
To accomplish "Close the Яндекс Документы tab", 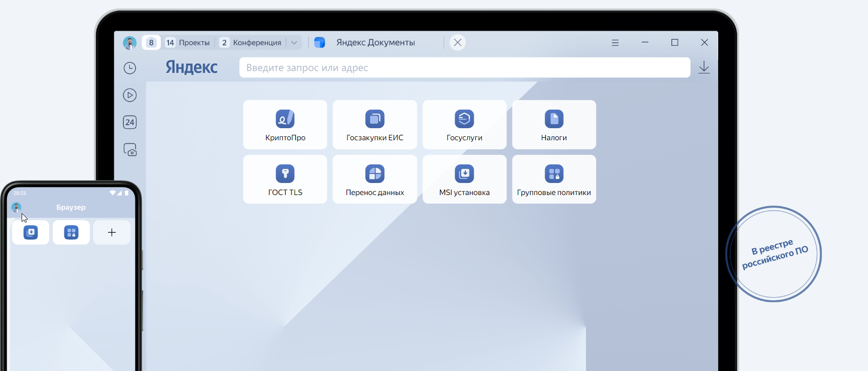I will tap(458, 43).
